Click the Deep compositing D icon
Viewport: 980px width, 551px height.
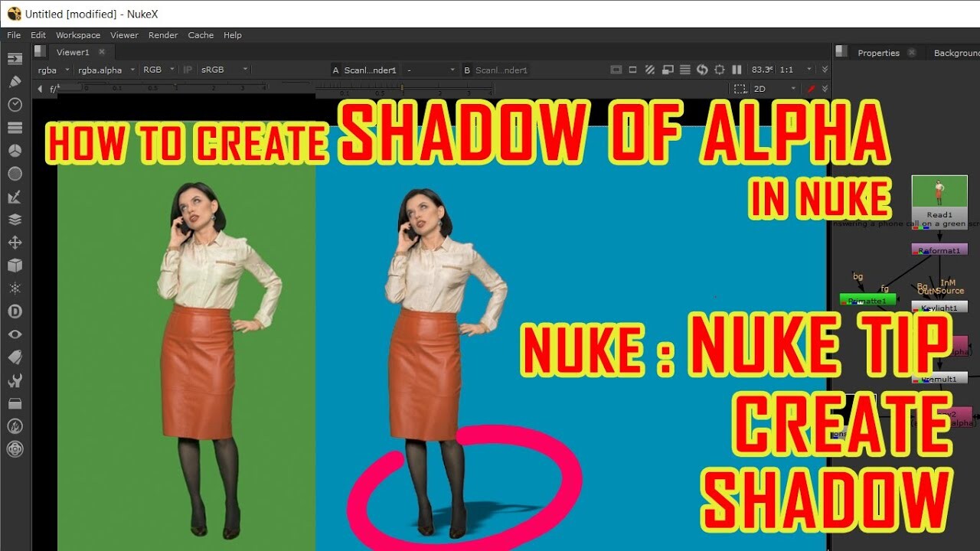(x=15, y=311)
